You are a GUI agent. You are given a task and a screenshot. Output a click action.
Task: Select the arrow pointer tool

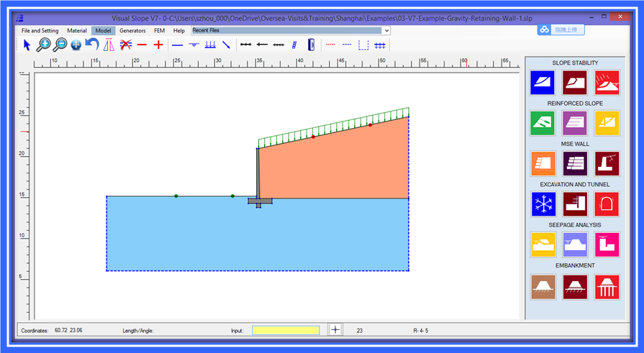[x=27, y=45]
